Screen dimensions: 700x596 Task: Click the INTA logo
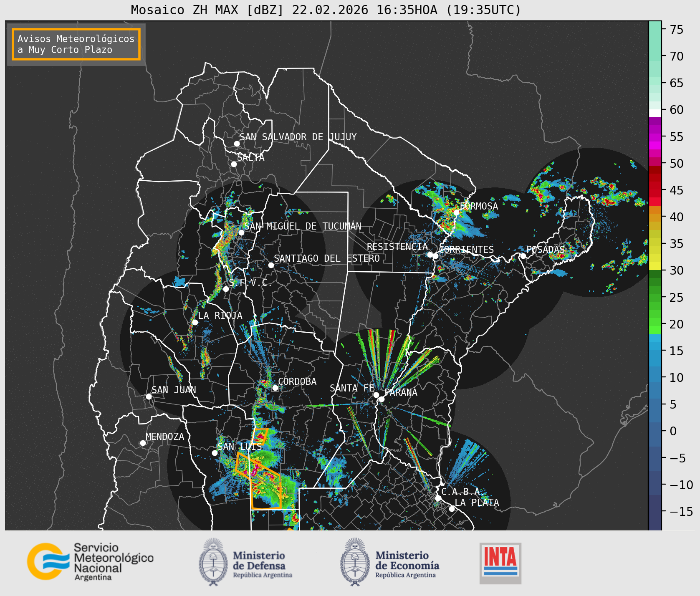point(500,563)
